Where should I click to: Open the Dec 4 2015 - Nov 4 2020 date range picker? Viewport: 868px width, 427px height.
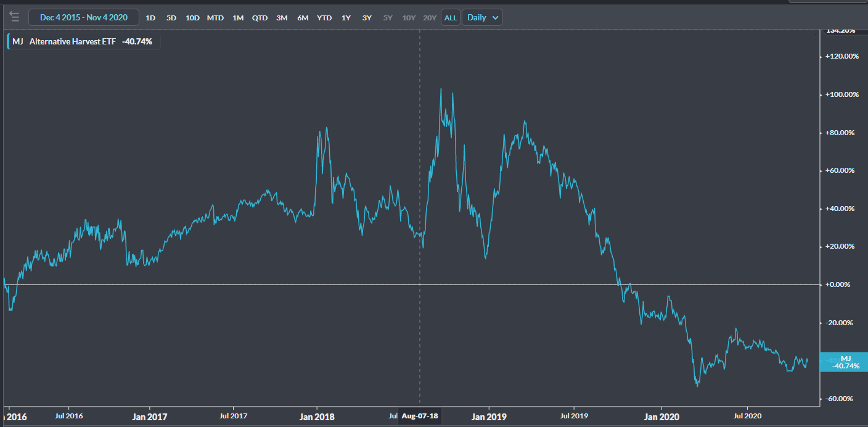coord(83,17)
